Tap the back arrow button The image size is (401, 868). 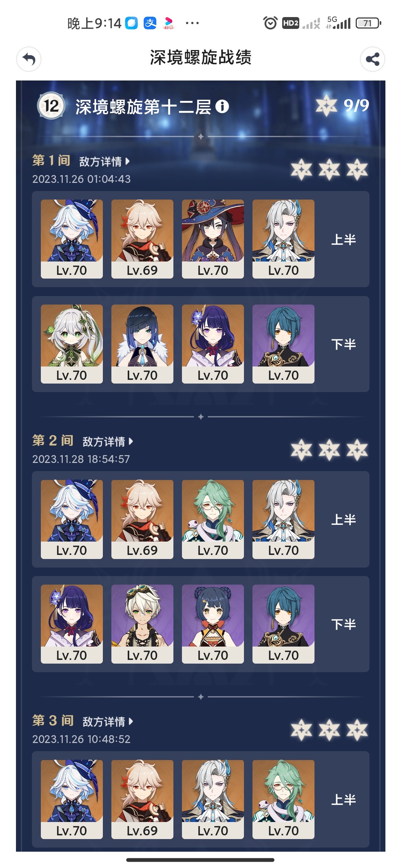click(29, 59)
